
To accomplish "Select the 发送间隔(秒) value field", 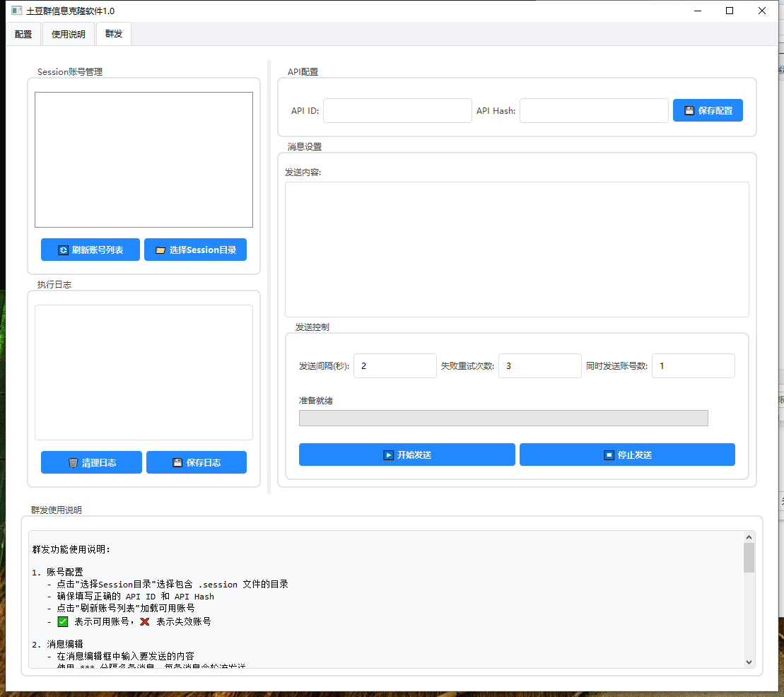I will click(x=394, y=366).
